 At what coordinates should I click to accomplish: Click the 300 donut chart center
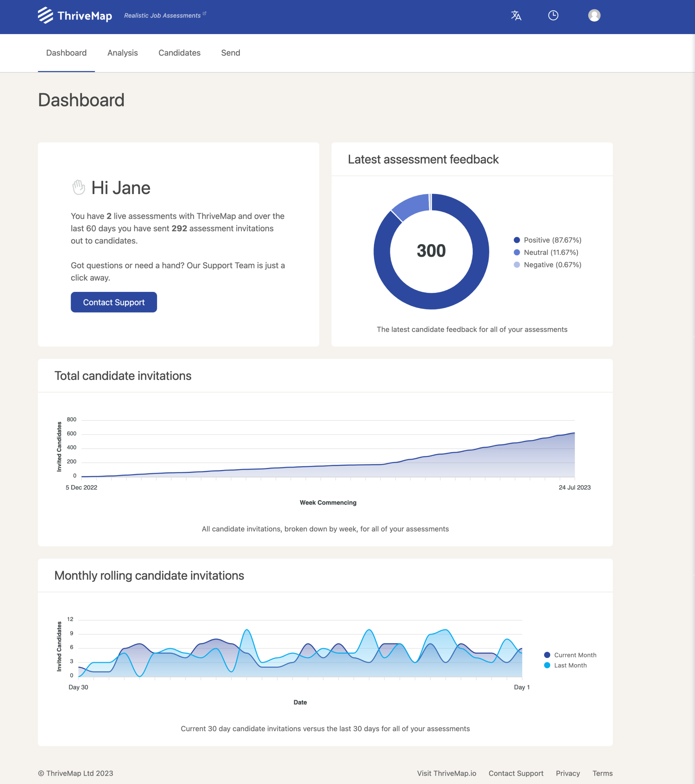(431, 251)
